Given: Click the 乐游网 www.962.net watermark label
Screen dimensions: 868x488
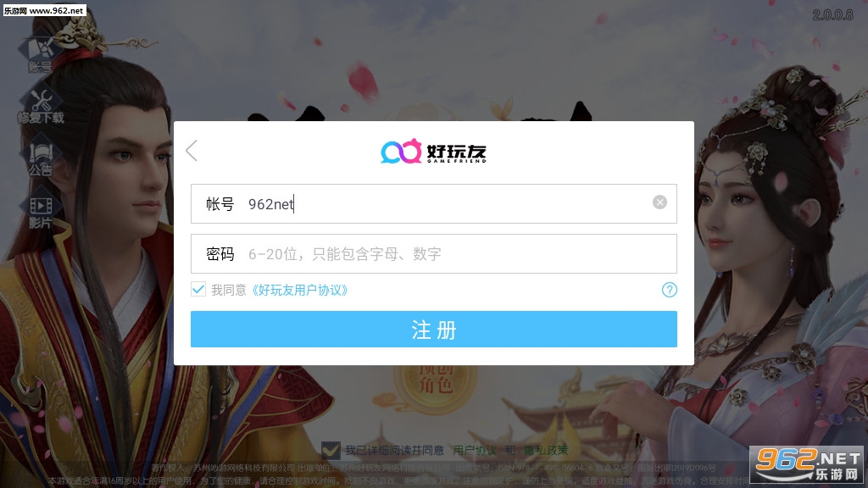Looking at the screenshot, I should click(44, 10).
